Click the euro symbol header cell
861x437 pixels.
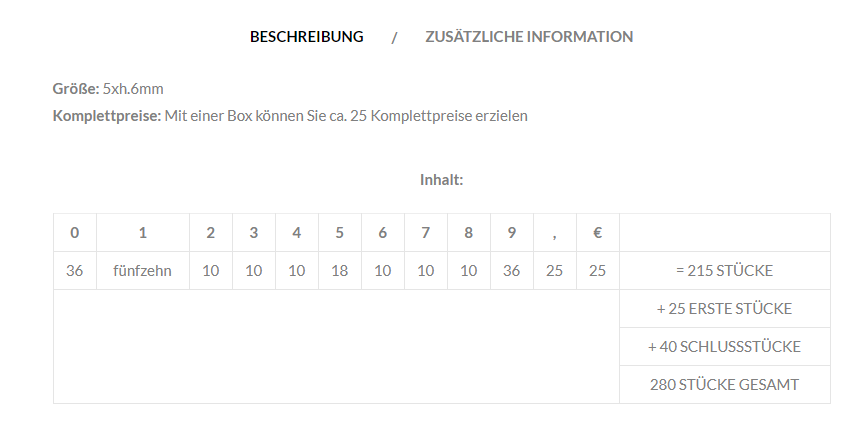pyautogui.click(x=597, y=233)
